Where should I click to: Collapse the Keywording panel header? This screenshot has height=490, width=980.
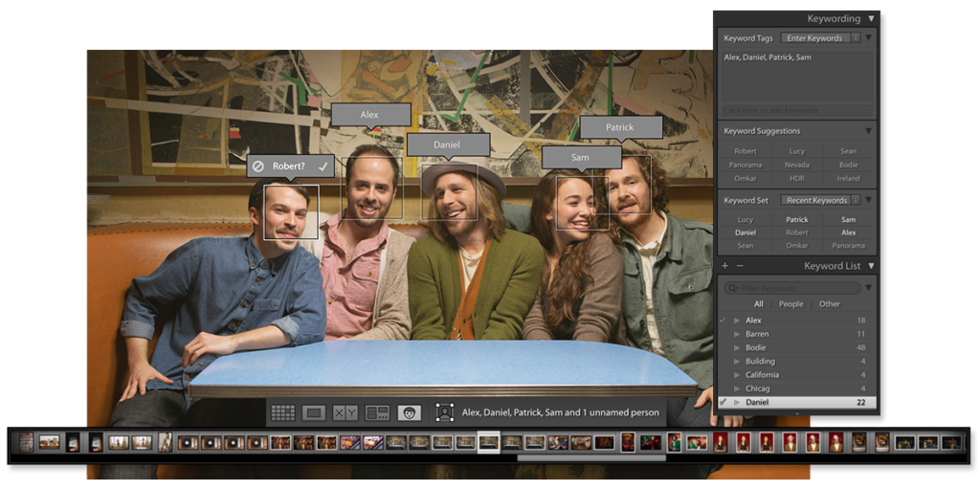point(871,18)
